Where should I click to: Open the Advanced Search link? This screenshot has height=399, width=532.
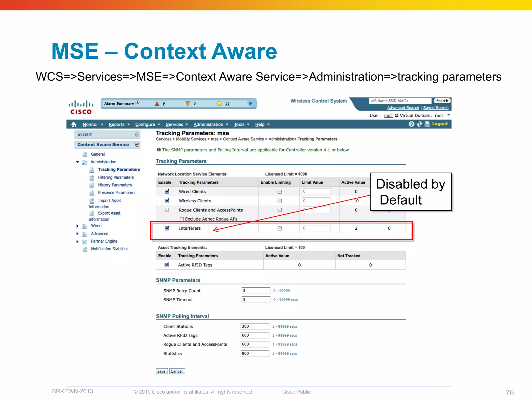click(x=403, y=108)
